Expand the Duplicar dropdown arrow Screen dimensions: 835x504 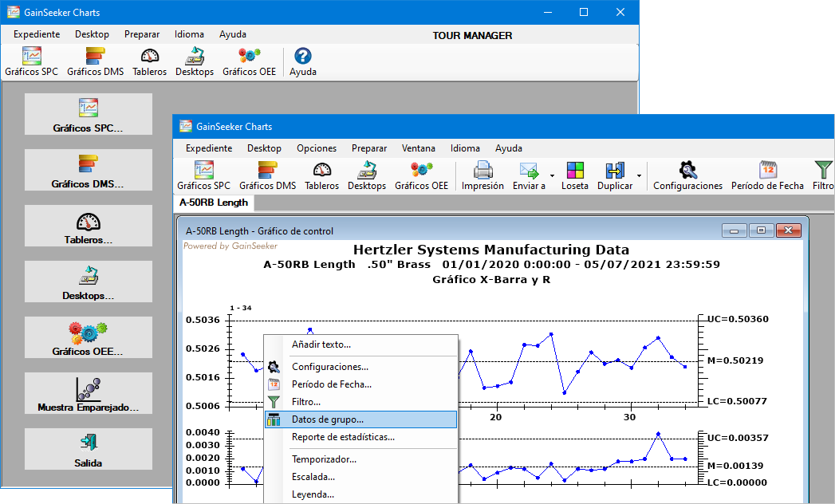(639, 175)
